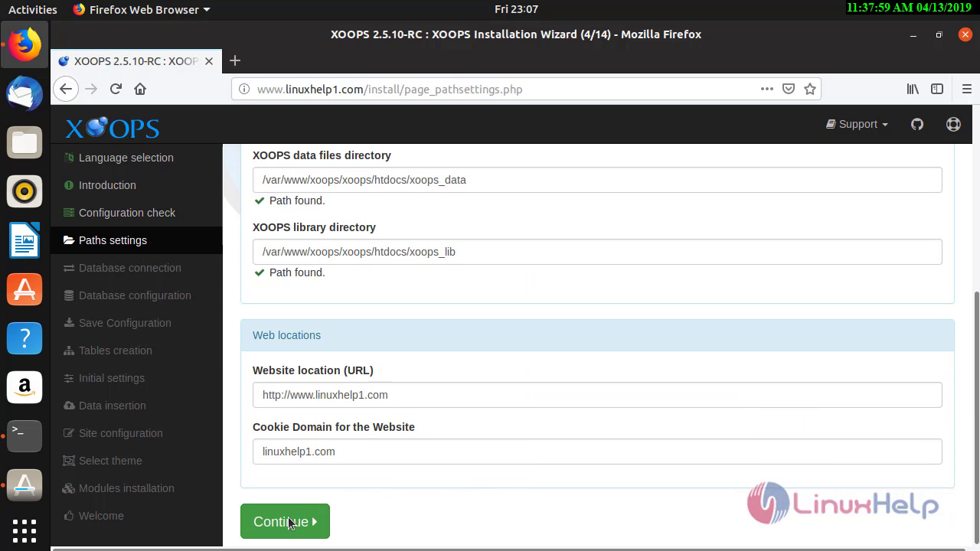Click the green Continue button

coord(285,521)
